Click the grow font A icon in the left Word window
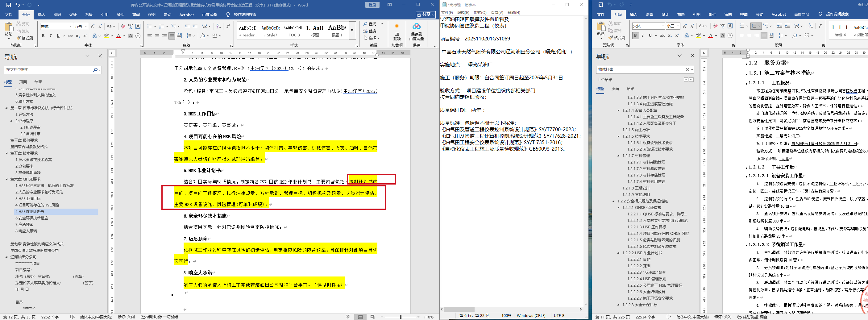 (x=93, y=26)
